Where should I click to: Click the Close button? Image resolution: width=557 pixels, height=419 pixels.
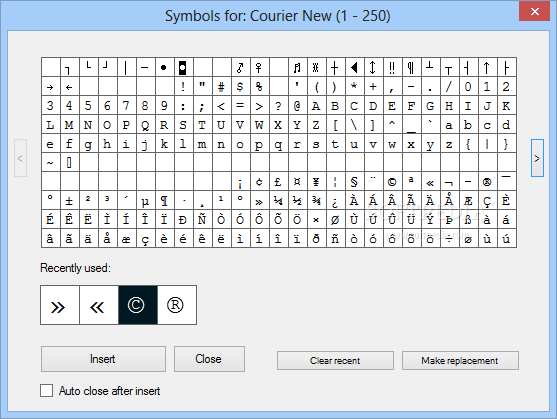209,359
